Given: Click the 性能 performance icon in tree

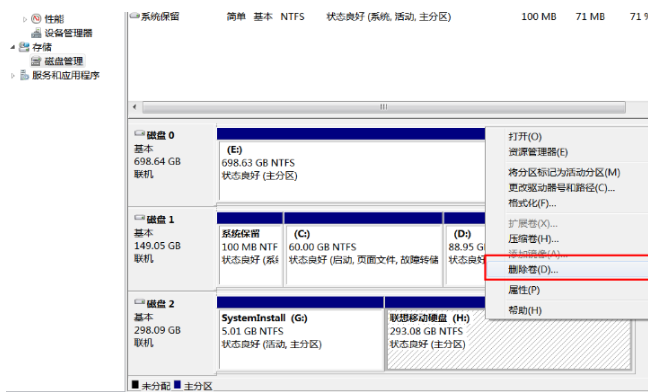Looking at the screenshot, I should point(37,19).
